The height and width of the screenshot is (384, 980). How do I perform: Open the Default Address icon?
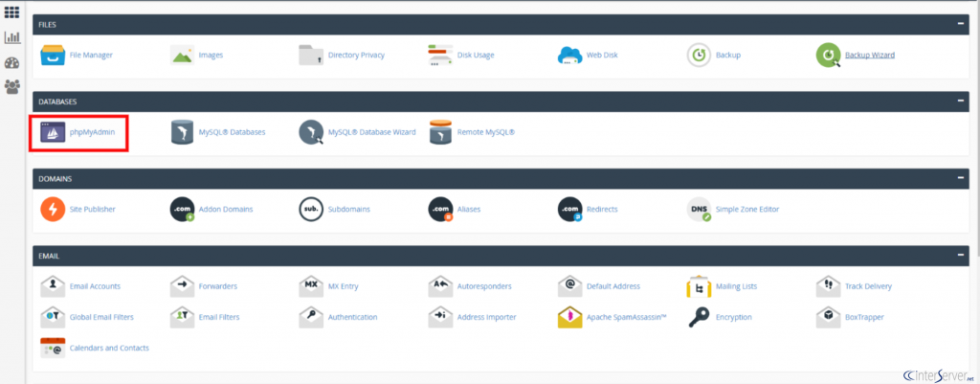[570, 286]
